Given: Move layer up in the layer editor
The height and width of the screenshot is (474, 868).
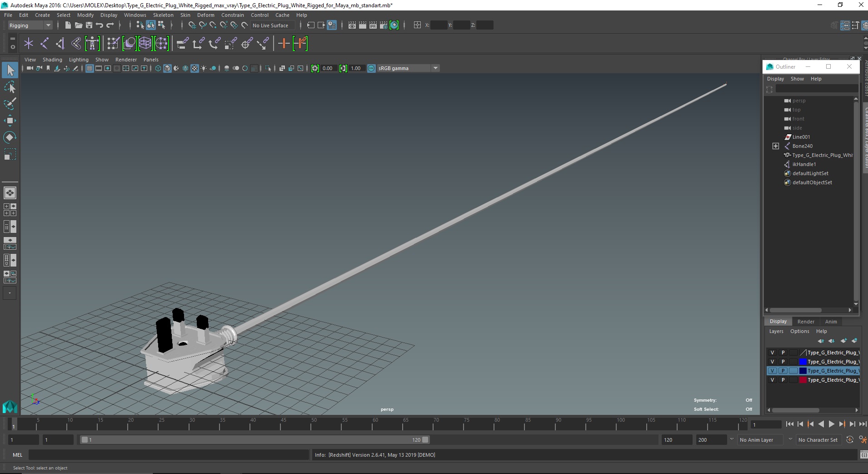Looking at the screenshot, I should pyautogui.click(x=821, y=341).
